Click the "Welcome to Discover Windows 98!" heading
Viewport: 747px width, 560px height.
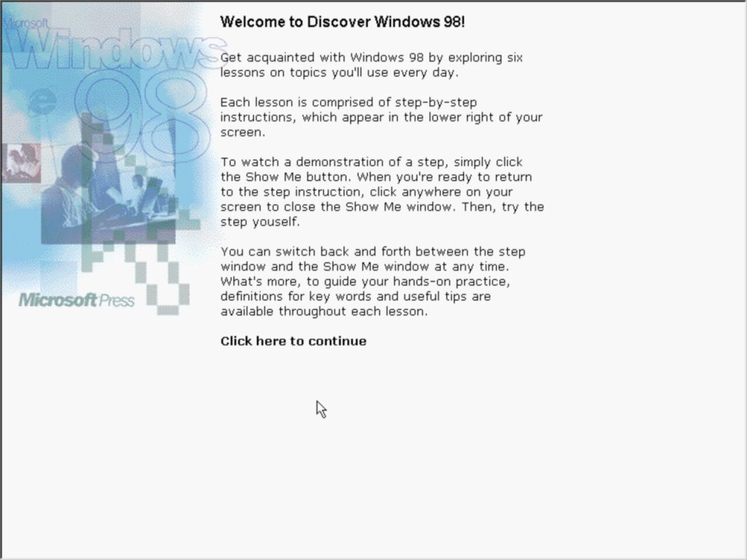(342, 22)
